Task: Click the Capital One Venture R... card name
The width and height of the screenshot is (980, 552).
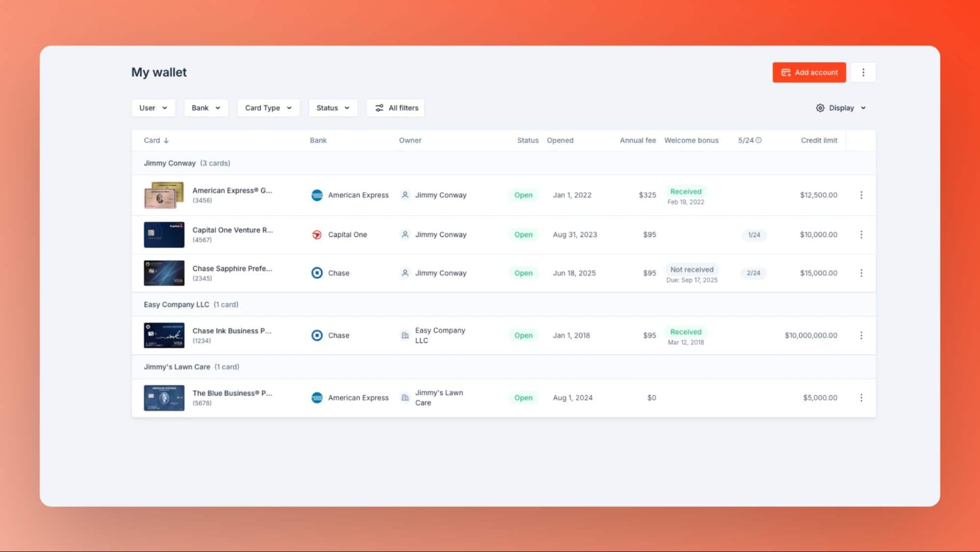Action: pos(232,230)
